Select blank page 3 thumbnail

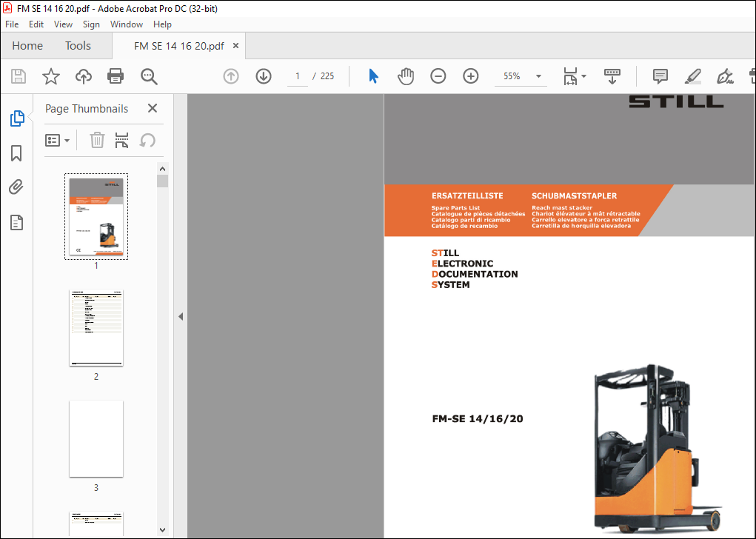point(96,439)
